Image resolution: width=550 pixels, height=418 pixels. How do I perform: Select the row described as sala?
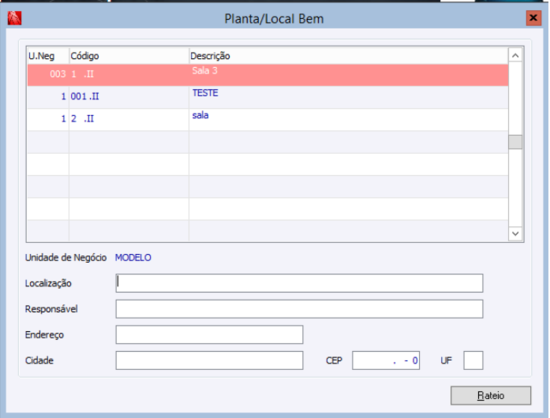click(268, 120)
